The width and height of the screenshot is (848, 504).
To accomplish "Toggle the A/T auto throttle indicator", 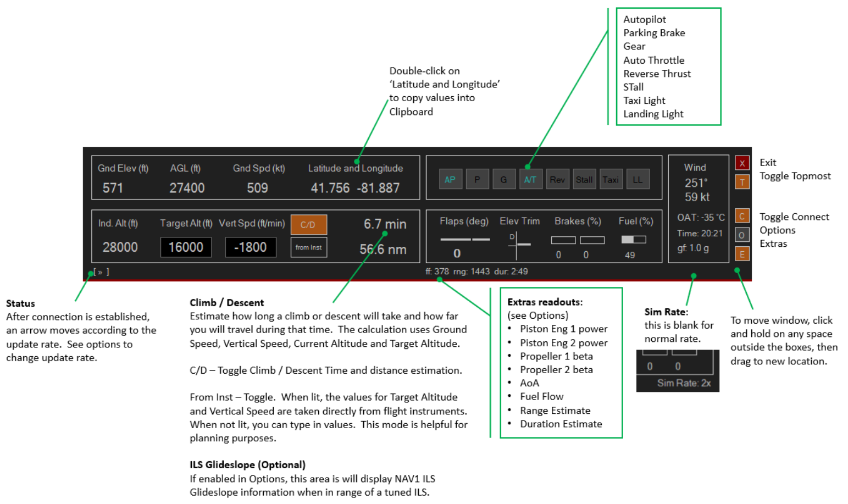I will (530, 179).
